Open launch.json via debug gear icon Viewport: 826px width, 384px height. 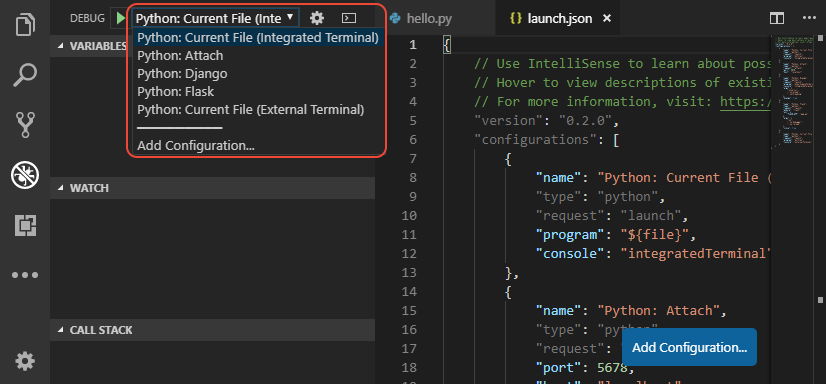tap(317, 18)
